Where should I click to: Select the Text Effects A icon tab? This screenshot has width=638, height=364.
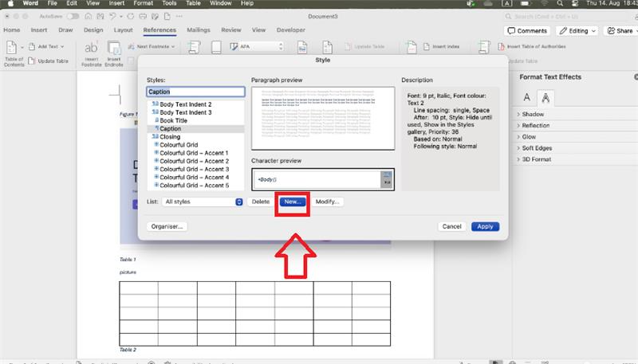(x=545, y=97)
